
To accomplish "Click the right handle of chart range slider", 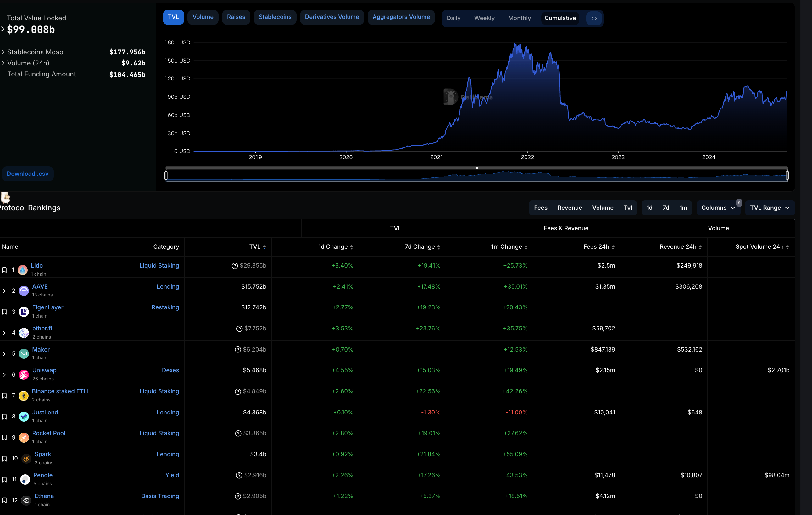I will pos(787,175).
